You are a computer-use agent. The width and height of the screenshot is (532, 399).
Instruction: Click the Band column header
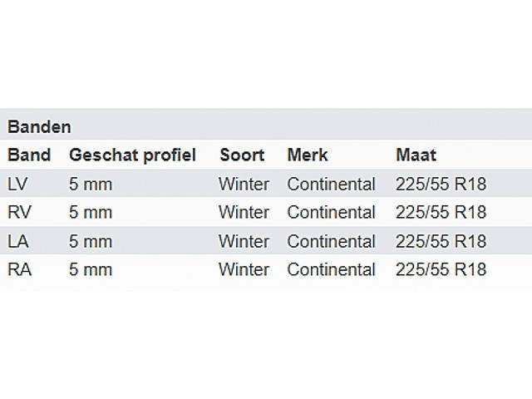(29, 155)
